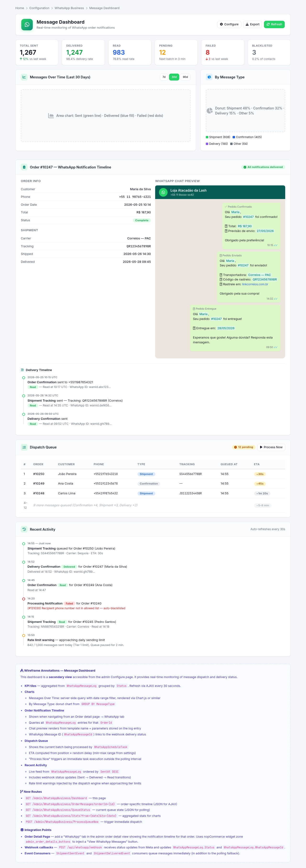Click the Confirmation tag for Ana Costa
The image size is (306, 868).
(x=149, y=484)
